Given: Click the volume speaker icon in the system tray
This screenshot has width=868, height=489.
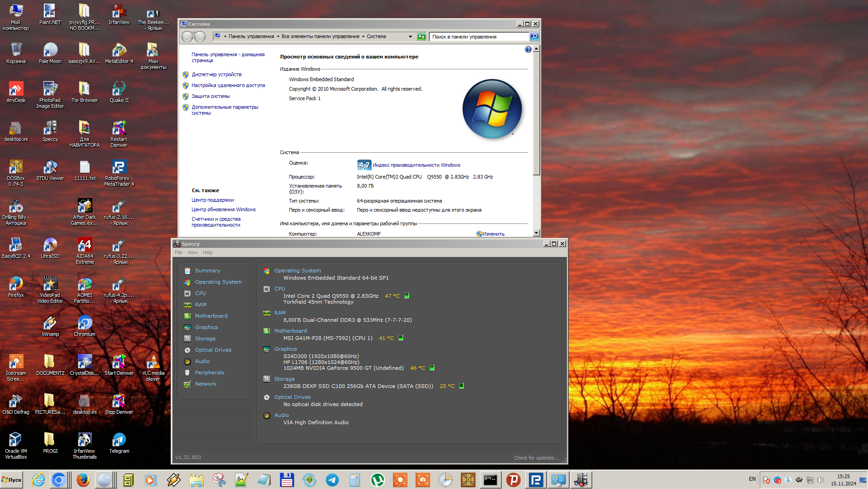Looking at the screenshot, I should (820, 480).
